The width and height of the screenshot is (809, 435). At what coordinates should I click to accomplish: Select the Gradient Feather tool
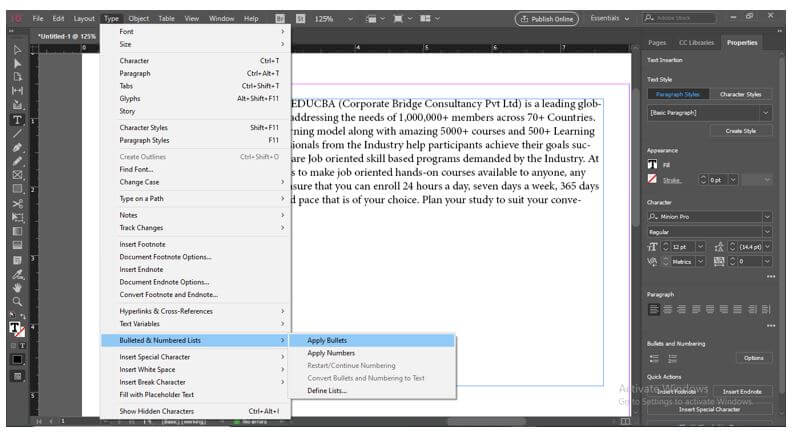pos(18,245)
